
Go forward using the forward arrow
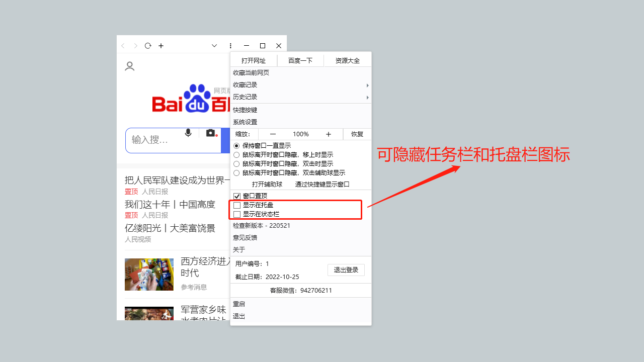pos(135,45)
